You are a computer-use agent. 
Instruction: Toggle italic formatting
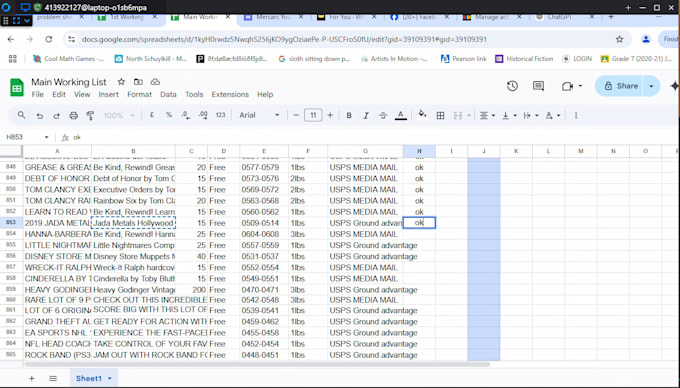coord(366,115)
